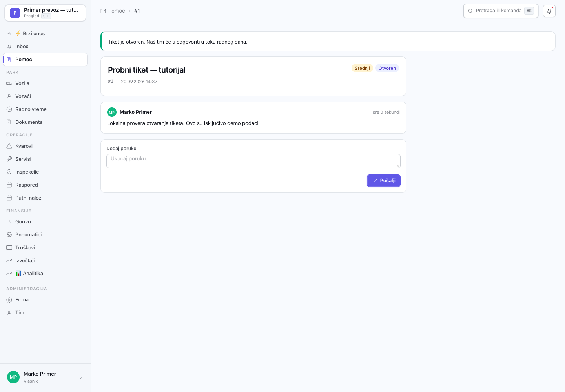Click the Troškovi card icon
This screenshot has height=392, width=565.
[9, 248]
